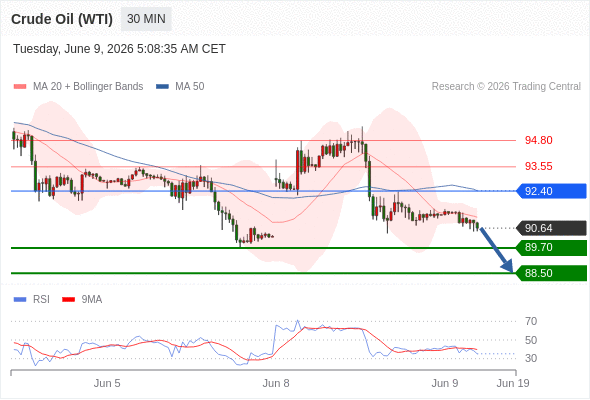This screenshot has width=590, height=400.
Task: Click the RSI legend label
Action: click(x=41, y=300)
